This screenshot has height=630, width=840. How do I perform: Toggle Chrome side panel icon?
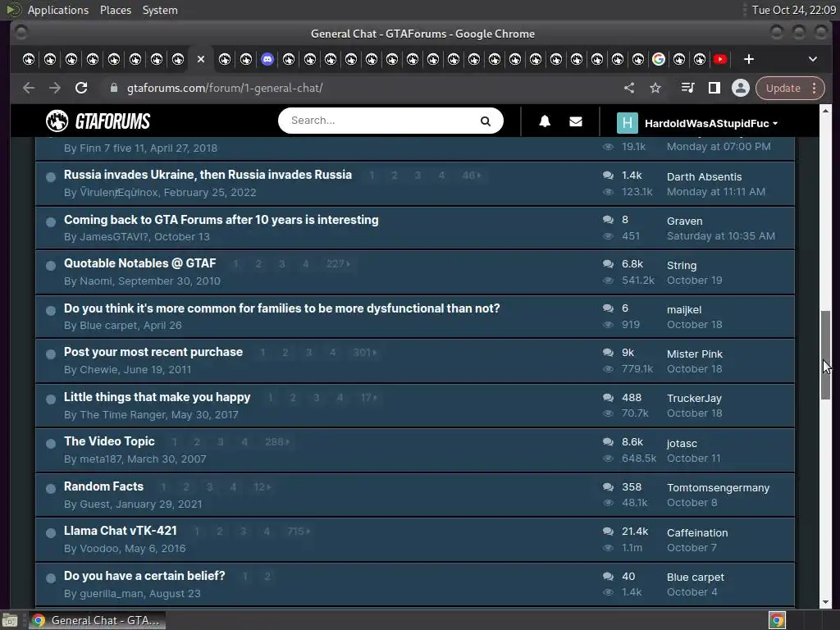coord(714,88)
